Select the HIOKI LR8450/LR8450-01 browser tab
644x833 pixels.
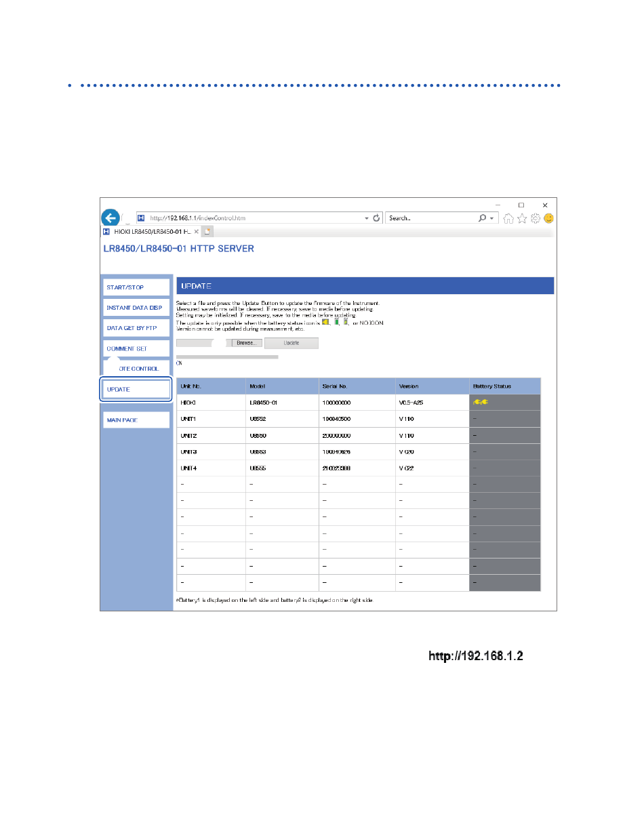point(151,231)
